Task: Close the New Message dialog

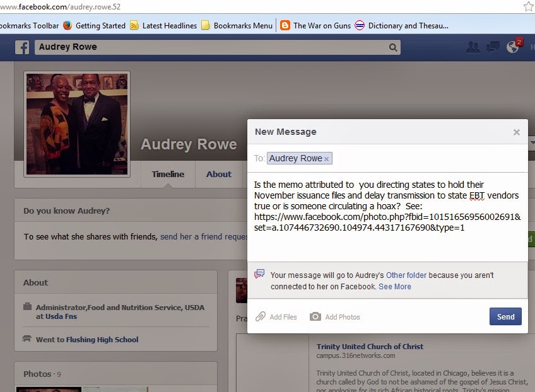Action: pyautogui.click(x=517, y=132)
